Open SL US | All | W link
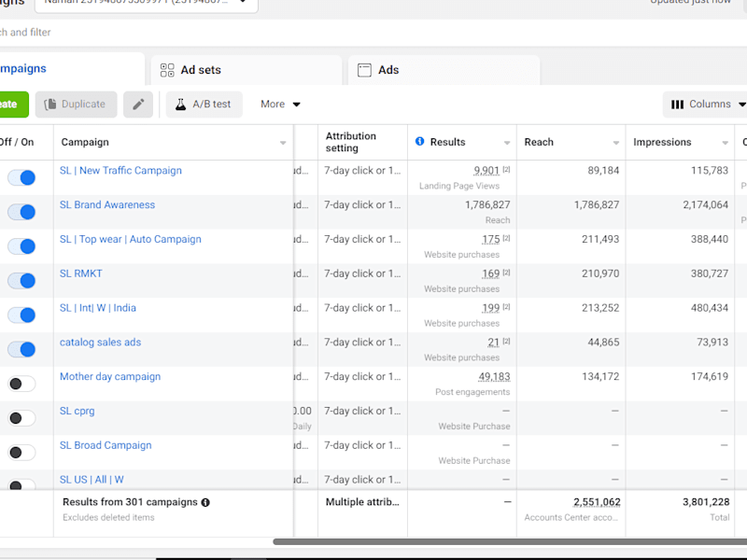This screenshot has height=560, width=747. [92, 480]
